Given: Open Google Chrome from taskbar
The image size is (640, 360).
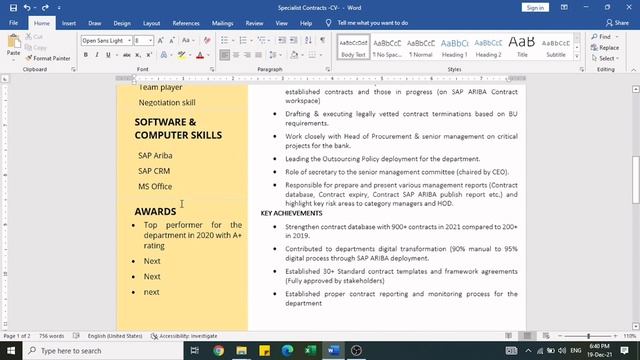Looking at the screenshot, I should click(218, 351).
